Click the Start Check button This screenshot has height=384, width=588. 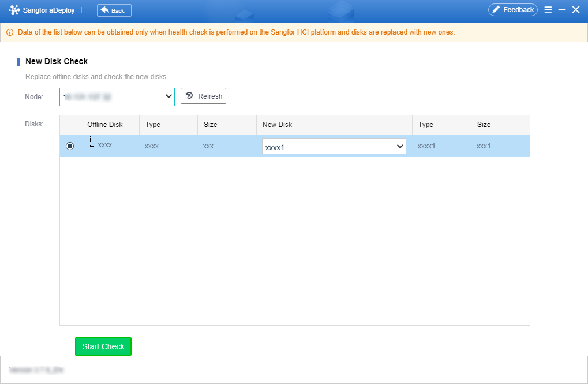coord(103,346)
